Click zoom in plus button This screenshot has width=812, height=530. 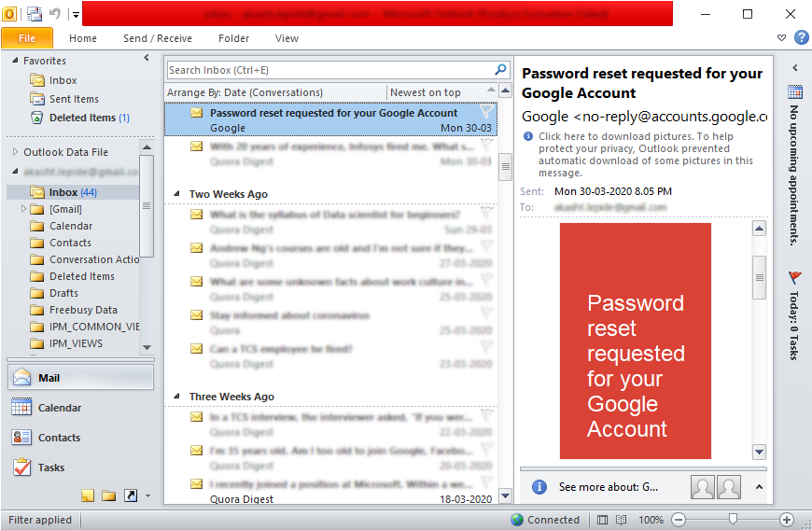coord(786,520)
